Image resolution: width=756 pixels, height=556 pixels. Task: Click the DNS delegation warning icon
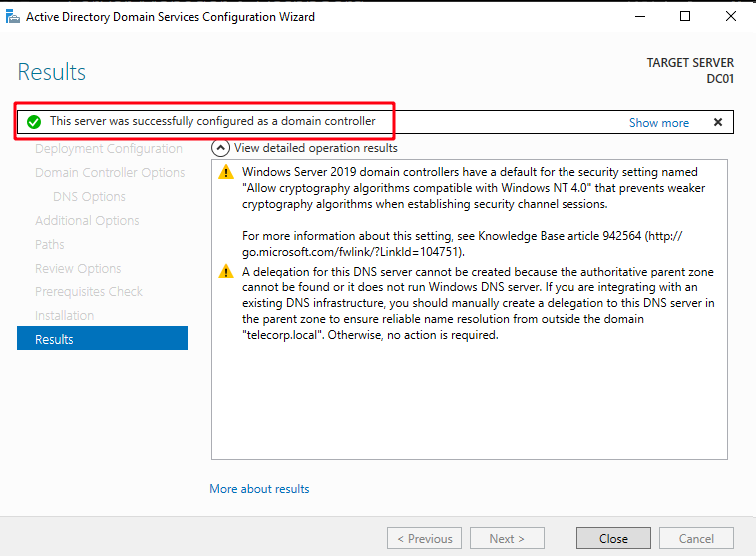click(226, 272)
